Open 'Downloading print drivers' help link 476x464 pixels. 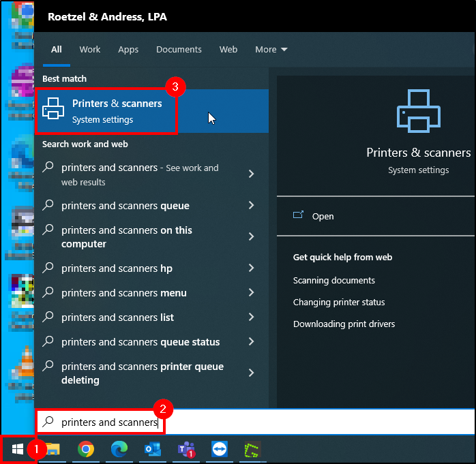click(344, 324)
